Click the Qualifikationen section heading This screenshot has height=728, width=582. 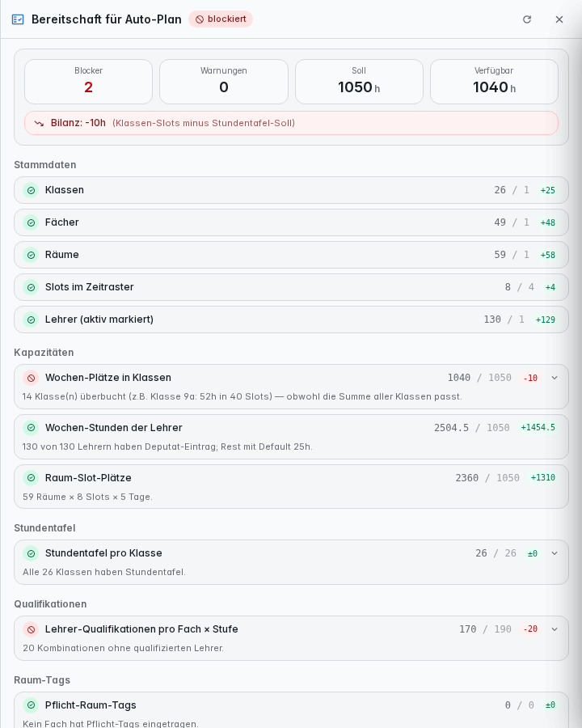coord(50,604)
